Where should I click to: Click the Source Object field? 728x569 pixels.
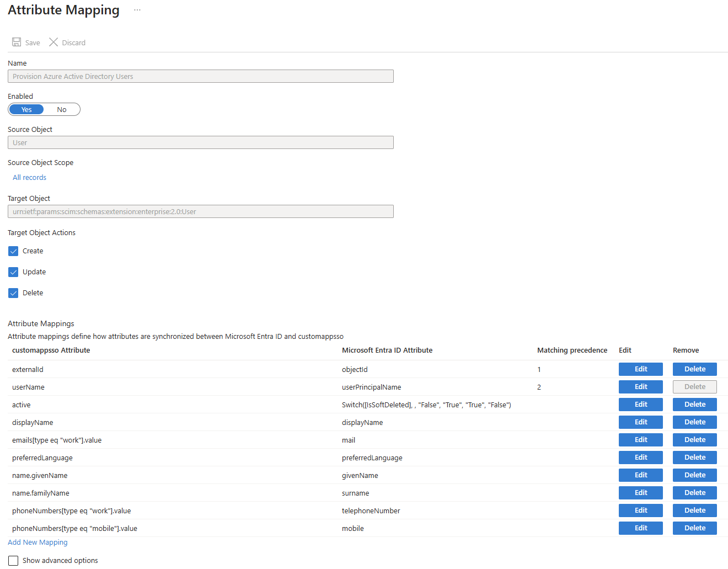pos(201,142)
